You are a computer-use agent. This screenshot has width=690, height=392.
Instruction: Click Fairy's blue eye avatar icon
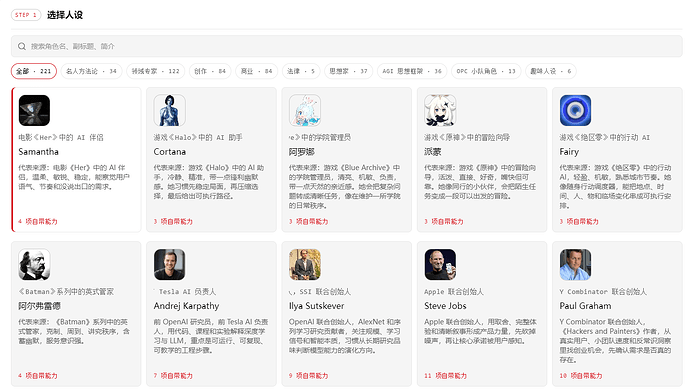(576, 110)
